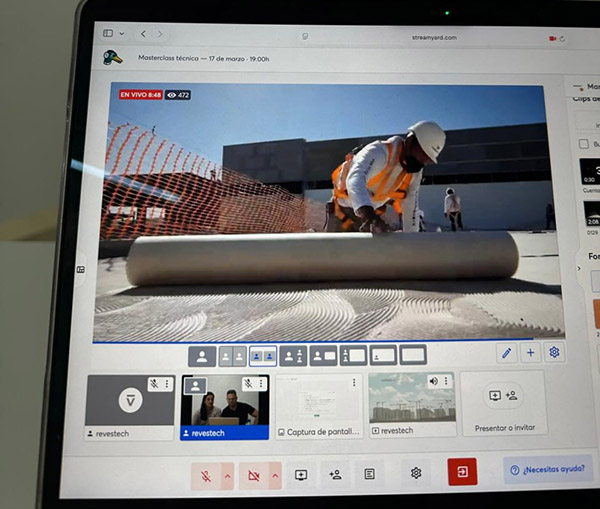Click the 2:08 video clip thumbnail
Image resolution: width=600 pixels, height=509 pixels.
(x=592, y=214)
